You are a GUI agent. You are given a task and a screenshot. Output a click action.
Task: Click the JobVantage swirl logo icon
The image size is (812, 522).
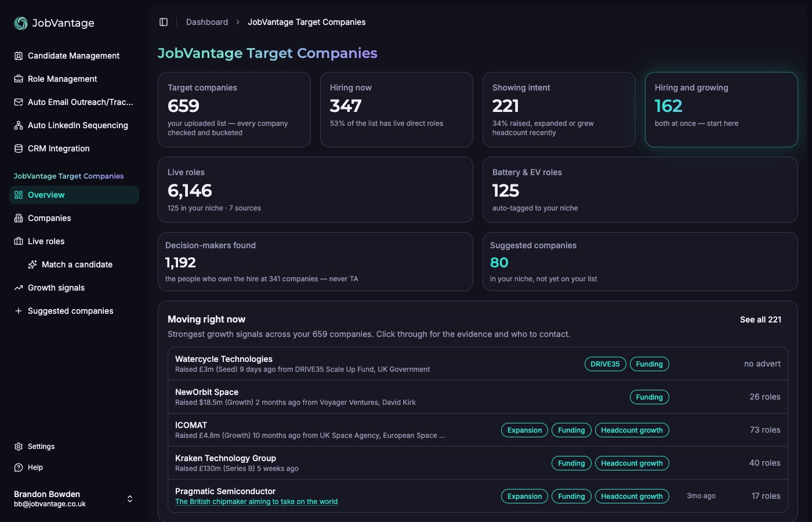(21, 23)
